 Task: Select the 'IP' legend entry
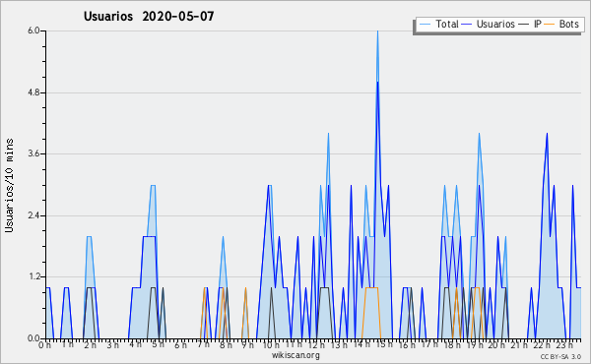tap(538, 24)
